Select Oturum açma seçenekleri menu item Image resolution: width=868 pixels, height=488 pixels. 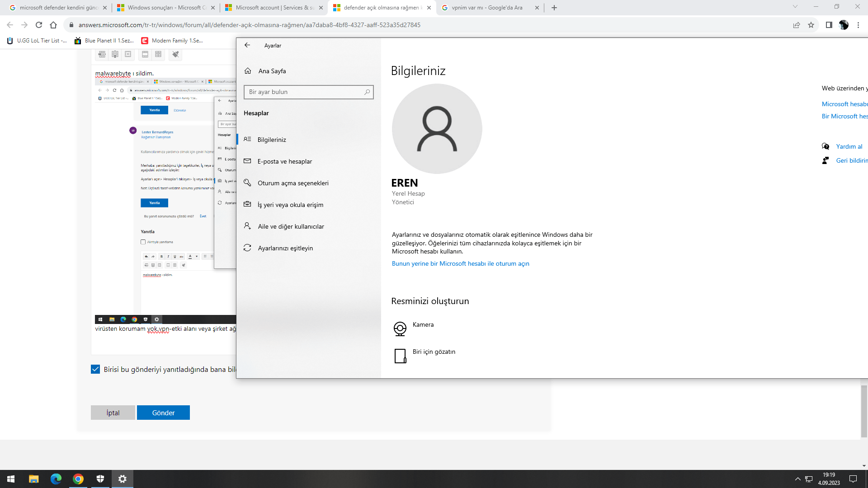click(x=292, y=183)
